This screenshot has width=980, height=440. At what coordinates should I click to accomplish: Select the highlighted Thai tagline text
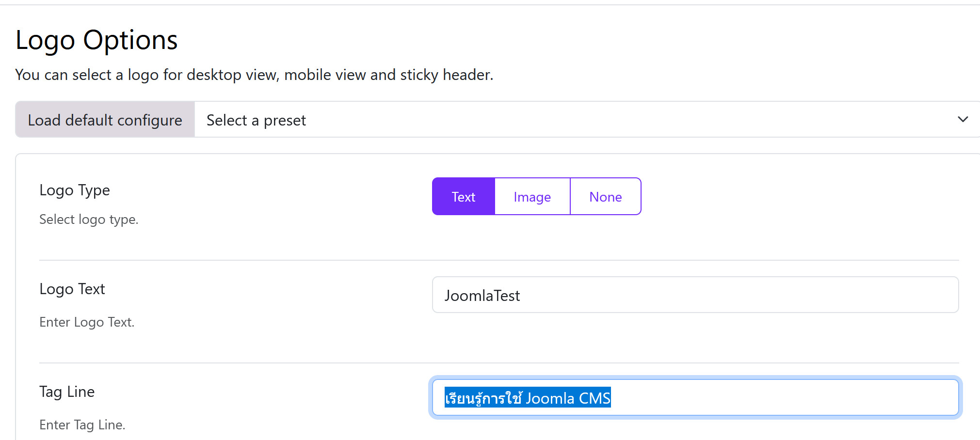click(x=528, y=397)
